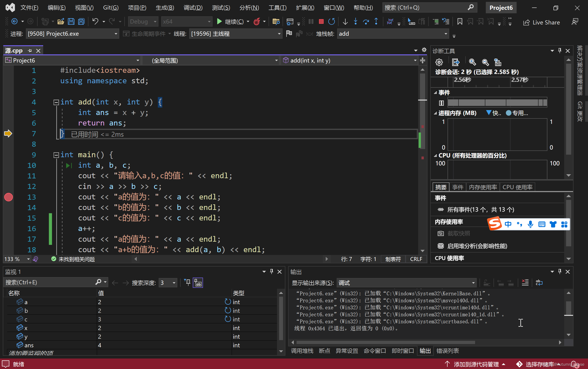The height and width of the screenshot is (369, 588).
Task: Click zoom in icon in diagnostic tools
Action: click(472, 63)
